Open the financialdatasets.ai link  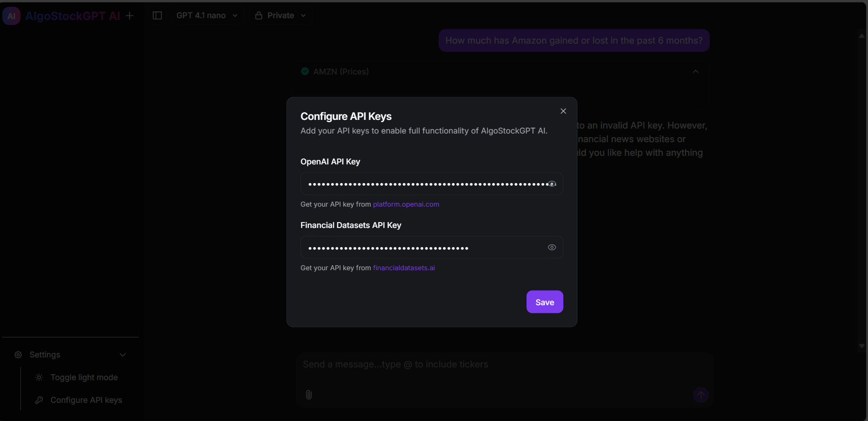(404, 268)
